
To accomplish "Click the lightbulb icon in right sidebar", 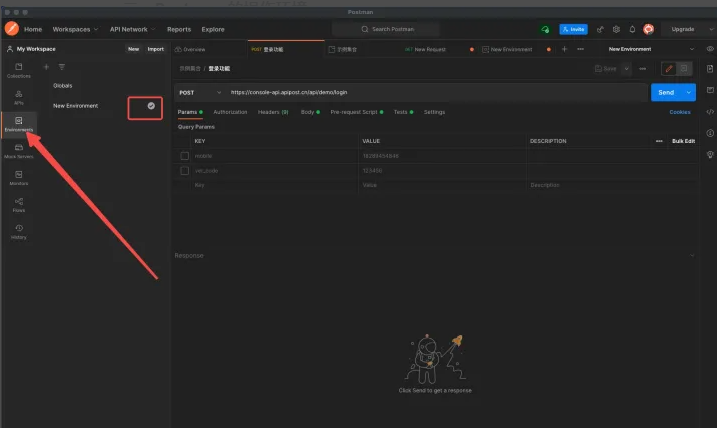I will [x=710, y=155].
